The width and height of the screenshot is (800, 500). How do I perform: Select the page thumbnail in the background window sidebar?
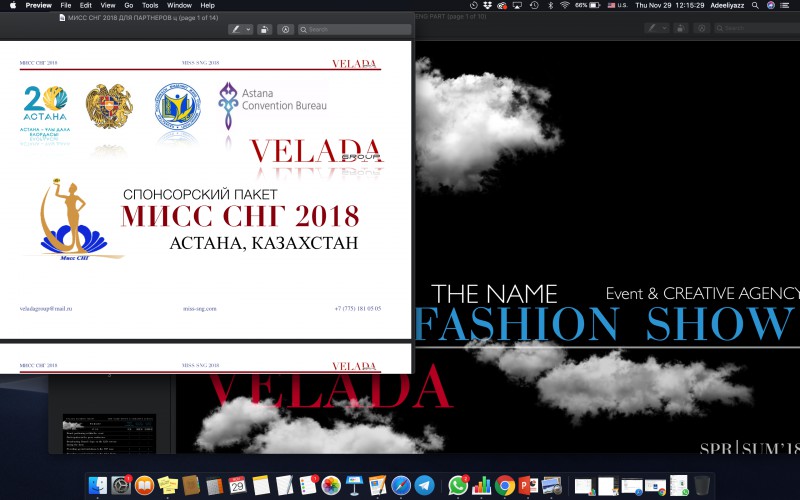[x=109, y=434]
